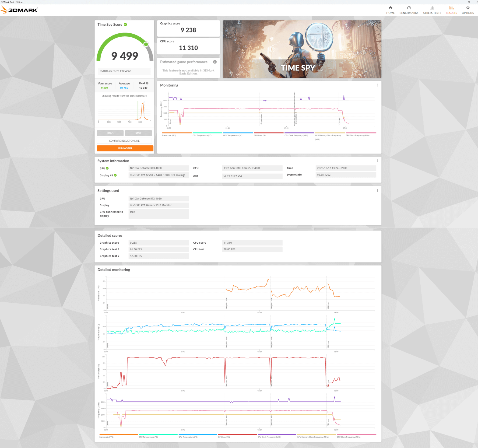
Task: Open the Stress Tests section
Action: pyautogui.click(x=432, y=10)
